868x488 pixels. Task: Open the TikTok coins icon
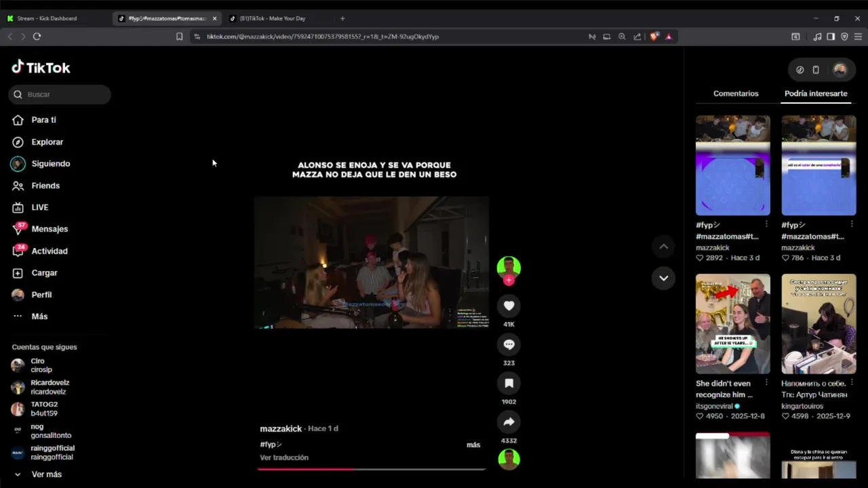click(800, 70)
